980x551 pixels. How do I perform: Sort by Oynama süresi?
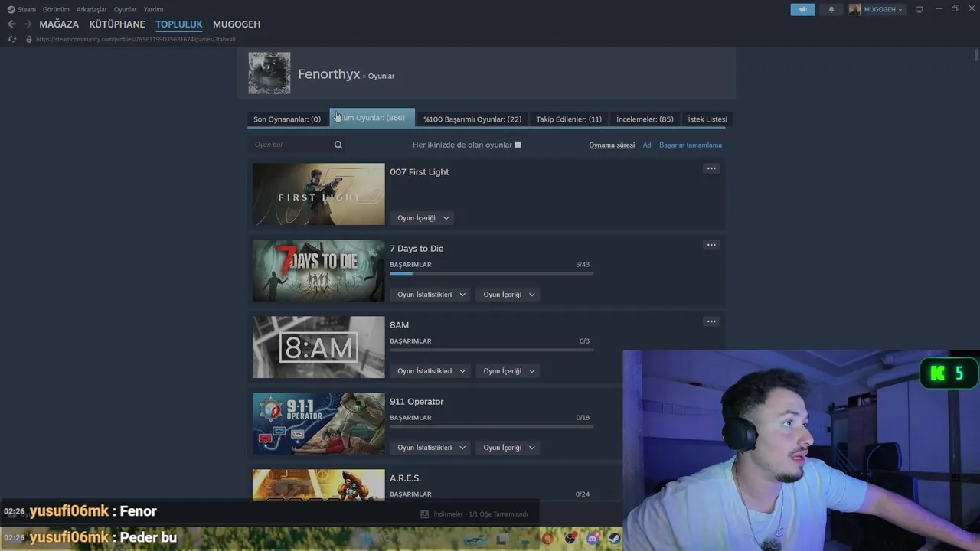tap(612, 145)
